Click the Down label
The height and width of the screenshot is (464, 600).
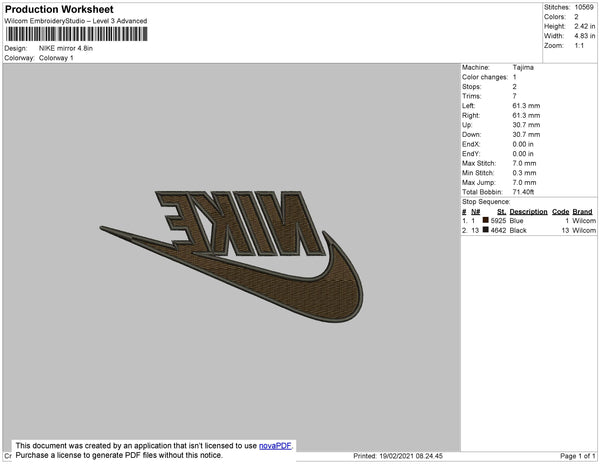pyautogui.click(x=472, y=135)
